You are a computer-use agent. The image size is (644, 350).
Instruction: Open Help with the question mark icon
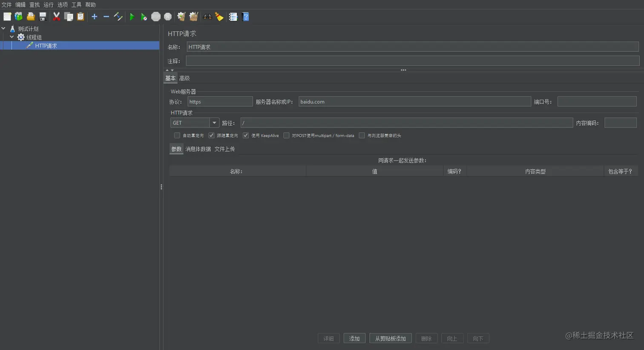click(245, 17)
